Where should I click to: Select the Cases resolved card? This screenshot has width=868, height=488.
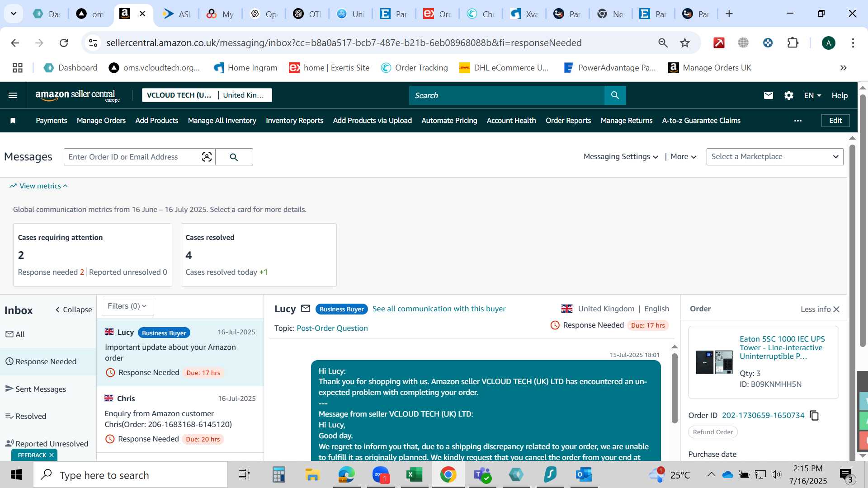259,255
